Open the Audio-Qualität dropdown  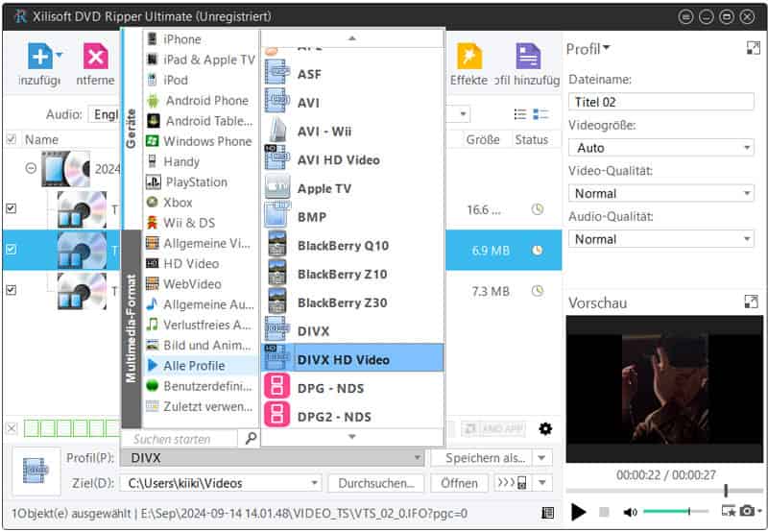tap(661, 239)
